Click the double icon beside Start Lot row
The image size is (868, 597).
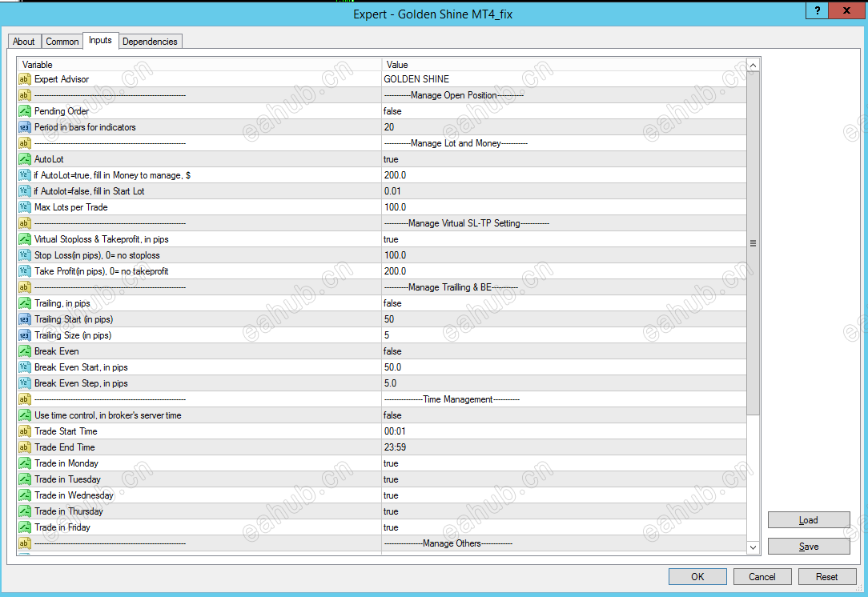[24, 191]
